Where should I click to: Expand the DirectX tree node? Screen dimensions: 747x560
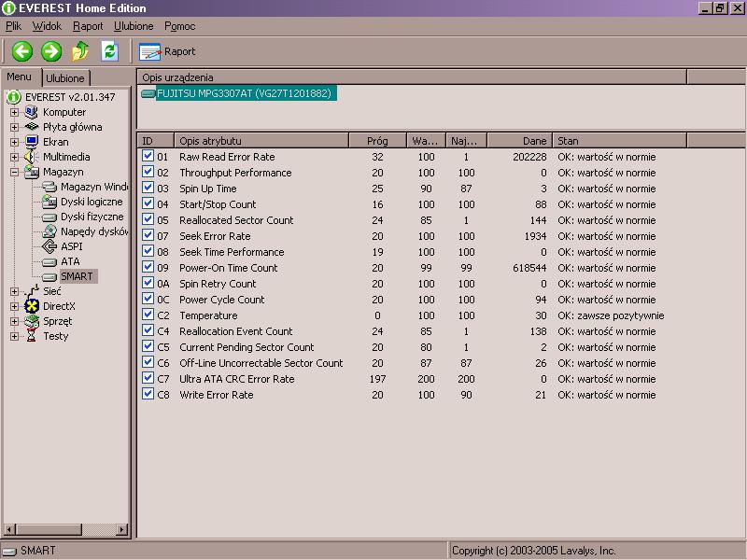point(14,307)
